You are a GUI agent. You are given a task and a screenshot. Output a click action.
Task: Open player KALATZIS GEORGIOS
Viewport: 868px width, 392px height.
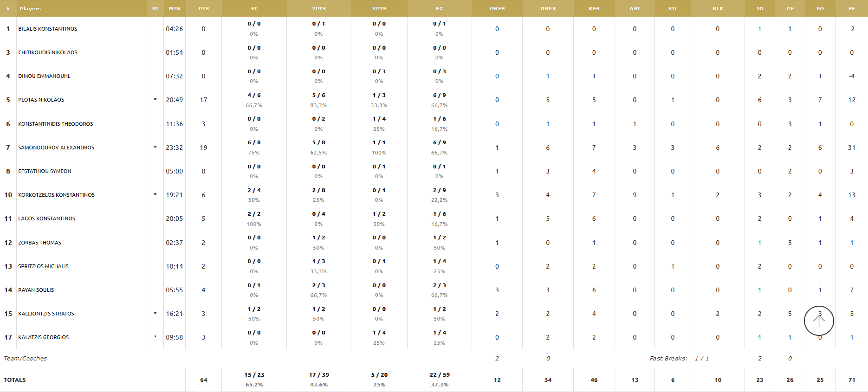(44, 337)
